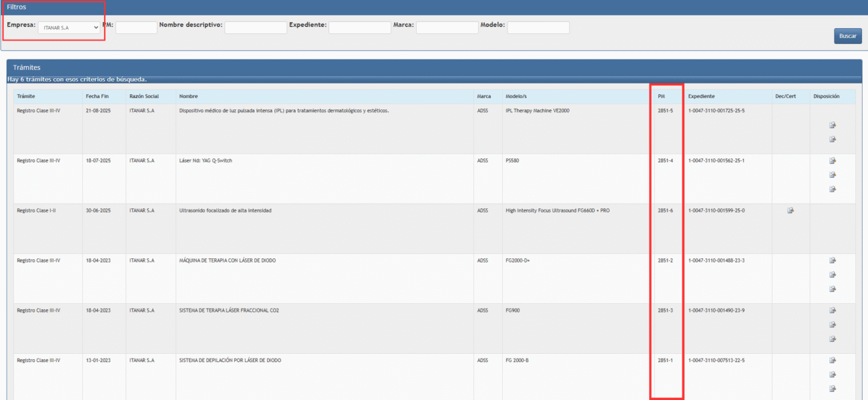Click the Nombre descriptivo text field
868x400 pixels.
(x=255, y=27)
